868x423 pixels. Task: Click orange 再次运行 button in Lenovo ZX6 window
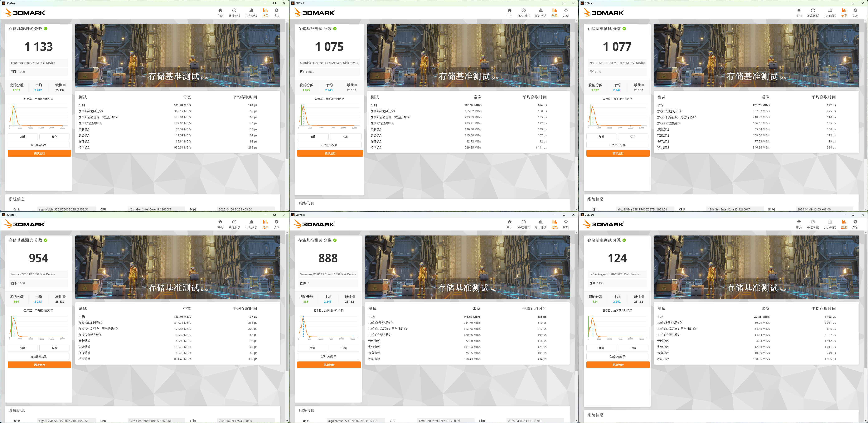coord(39,365)
